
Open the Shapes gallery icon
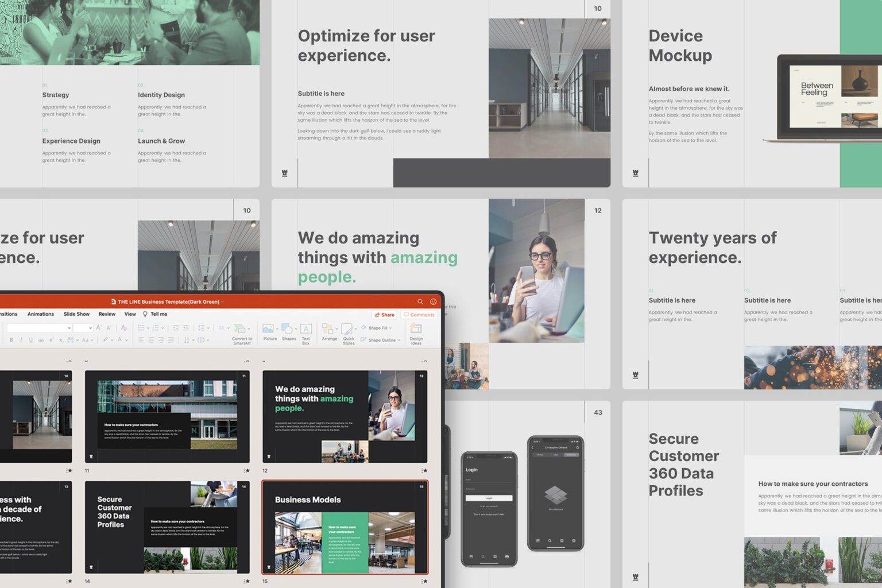[x=288, y=329]
